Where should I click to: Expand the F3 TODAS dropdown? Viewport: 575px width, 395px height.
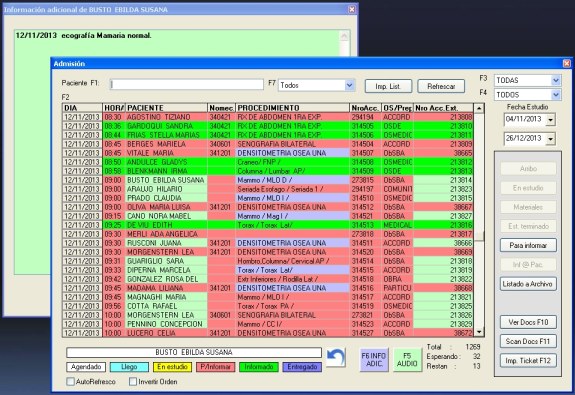(x=556, y=80)
